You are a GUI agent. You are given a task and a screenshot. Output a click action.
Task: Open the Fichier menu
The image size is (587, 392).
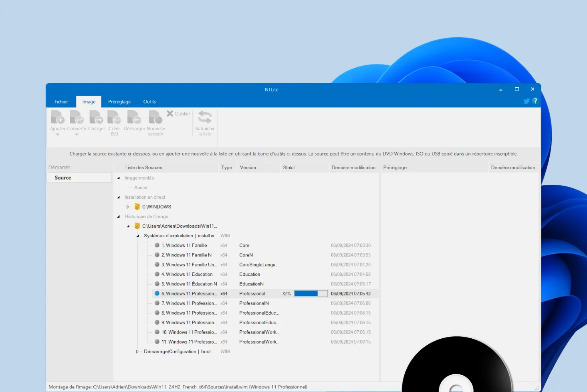pos(61,102)
